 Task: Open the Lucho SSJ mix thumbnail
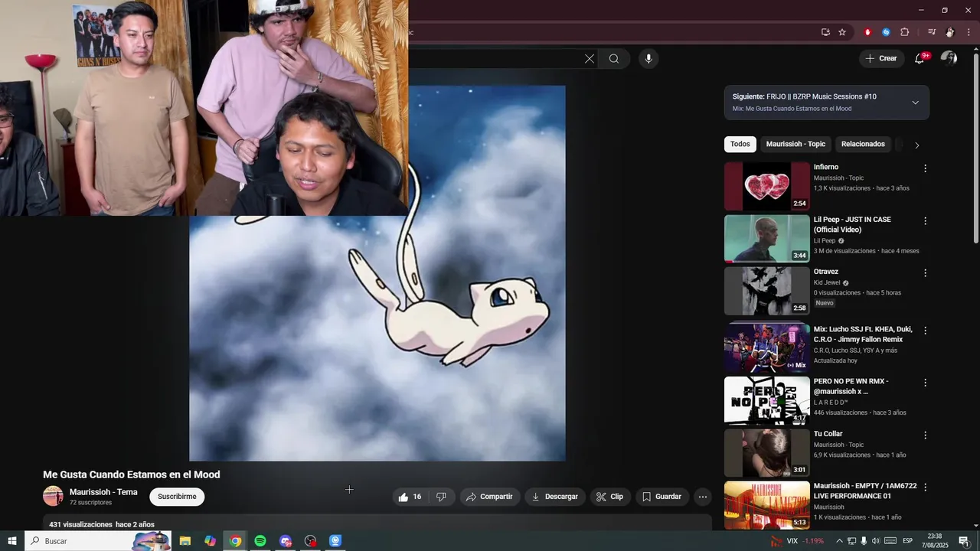766,347
